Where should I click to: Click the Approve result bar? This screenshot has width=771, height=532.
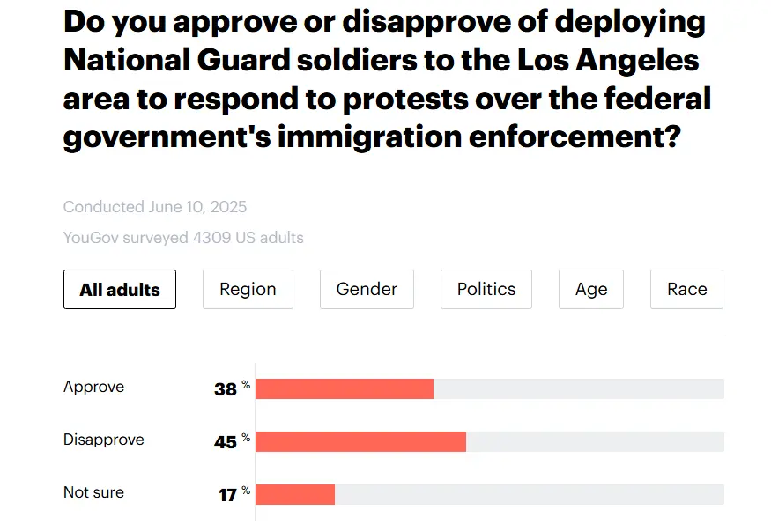tap(345, 388)
